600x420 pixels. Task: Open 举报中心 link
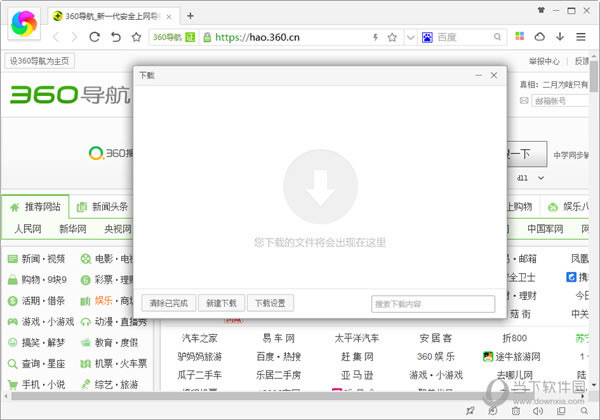[544, 61]
